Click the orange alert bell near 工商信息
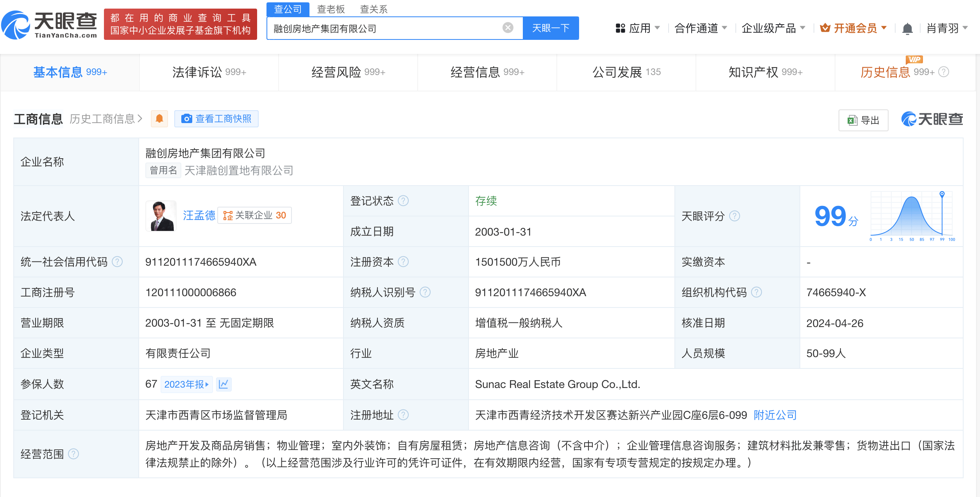This screenshot has width=980, height=497. (159, 119)
